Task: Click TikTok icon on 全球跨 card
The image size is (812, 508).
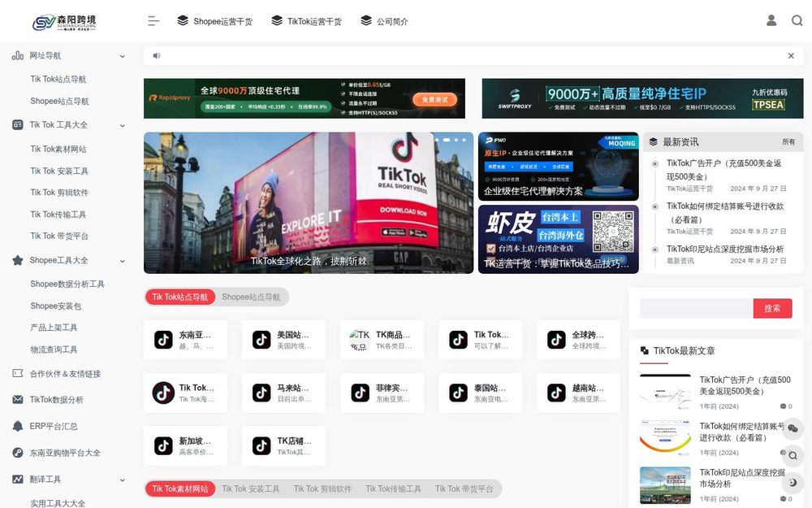Action: point(556,340)
